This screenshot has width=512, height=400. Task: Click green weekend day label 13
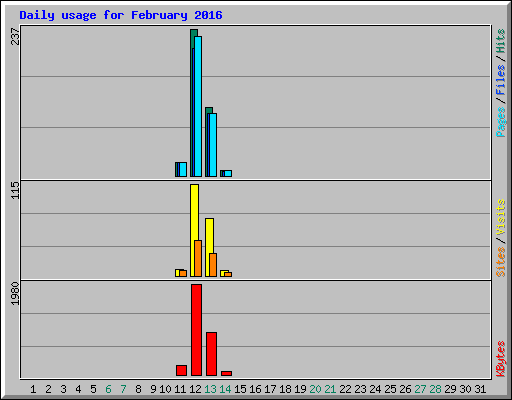210,389
